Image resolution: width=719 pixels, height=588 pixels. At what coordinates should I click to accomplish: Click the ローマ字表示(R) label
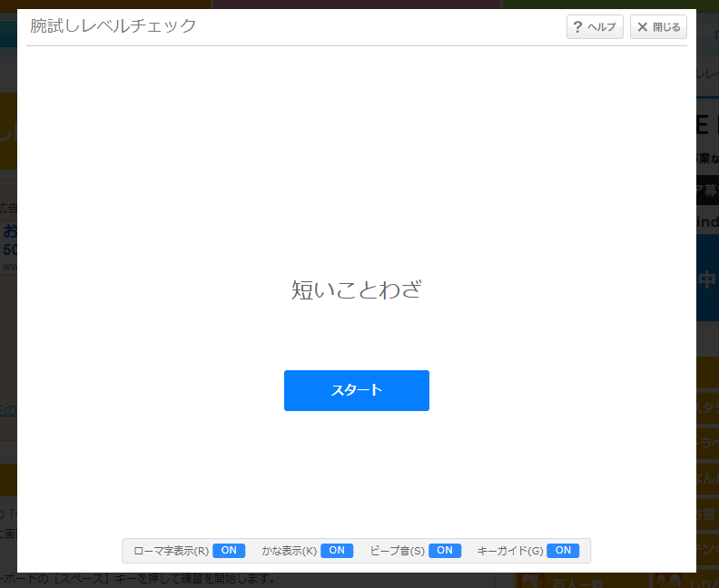click(171, 551)
